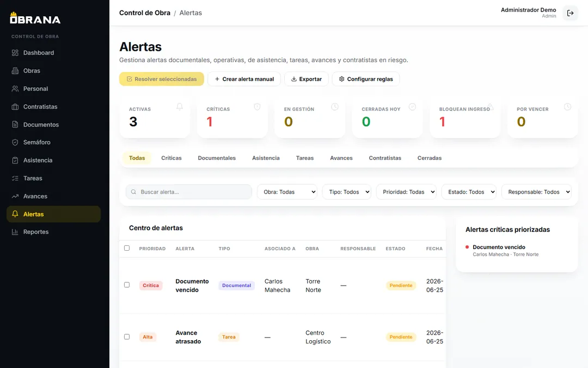
Task: Click the clock icon on En Gestión card
Action: coord(335,107)
